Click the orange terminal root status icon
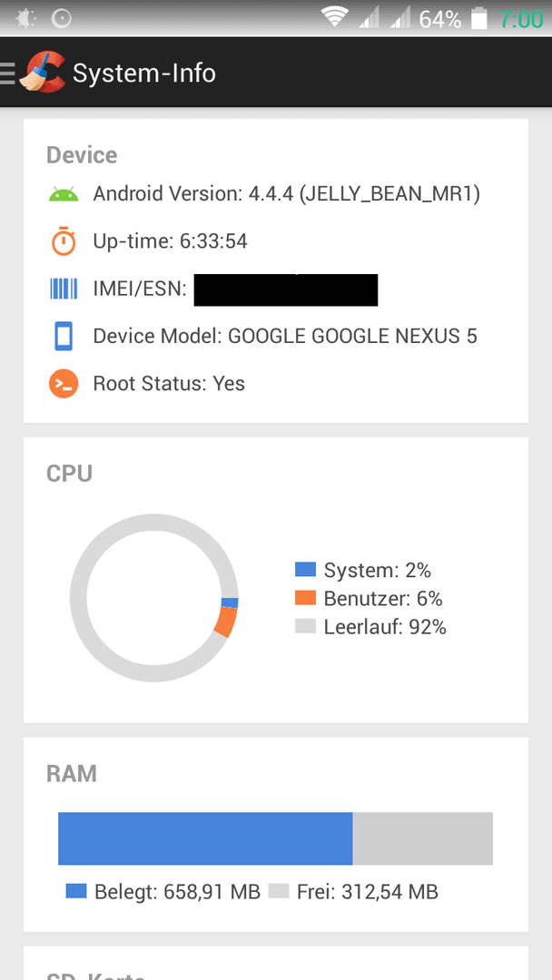This screenshot has height=980, width=552. [64, 383]
